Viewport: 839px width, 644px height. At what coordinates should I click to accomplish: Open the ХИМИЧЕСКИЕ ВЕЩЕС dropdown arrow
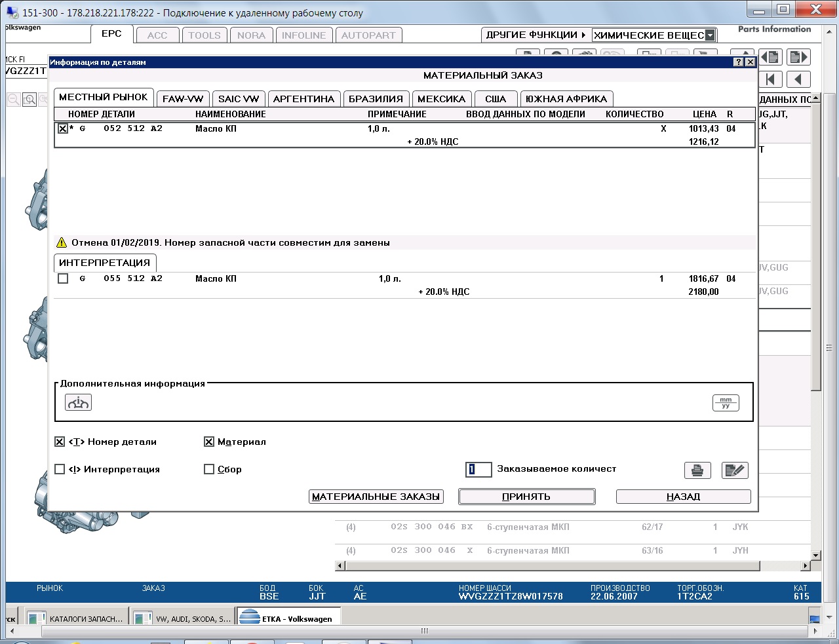coord(710,35)
